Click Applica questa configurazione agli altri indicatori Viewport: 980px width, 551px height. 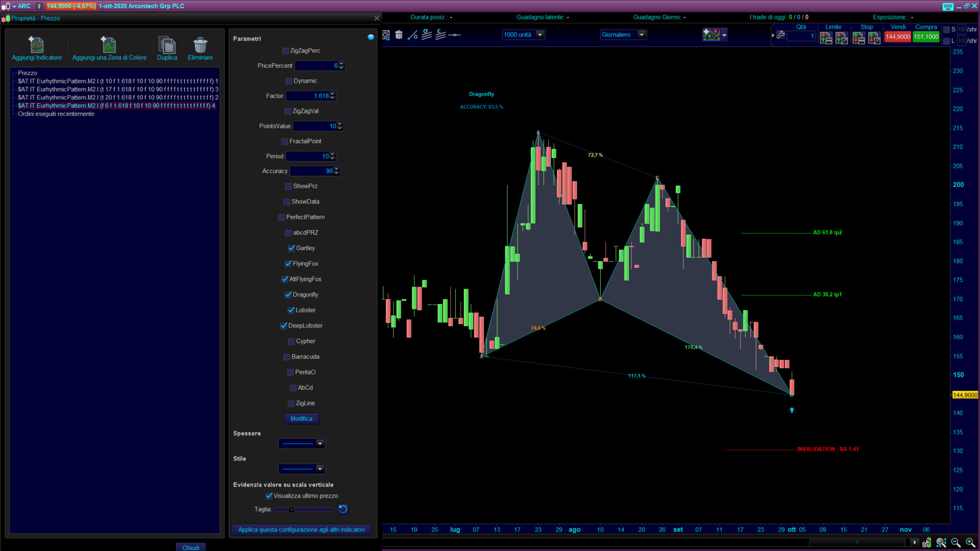[301, 530]
